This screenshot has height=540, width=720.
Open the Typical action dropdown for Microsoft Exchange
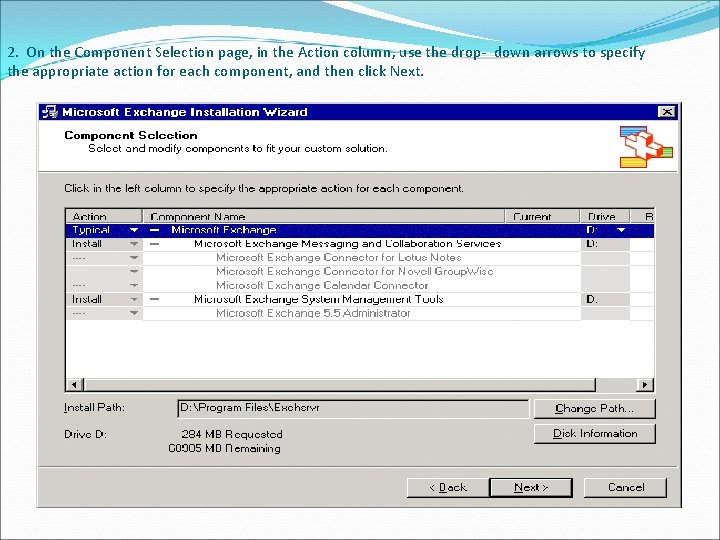[134, 230]
